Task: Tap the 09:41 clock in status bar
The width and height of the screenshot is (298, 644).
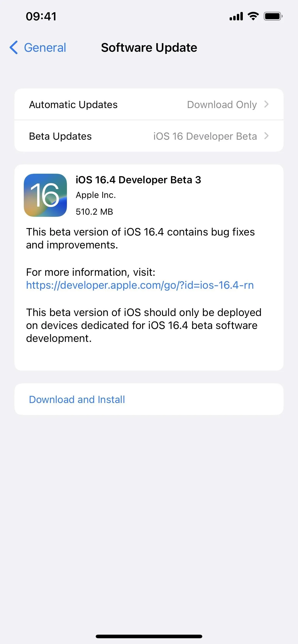Action: 41,17
